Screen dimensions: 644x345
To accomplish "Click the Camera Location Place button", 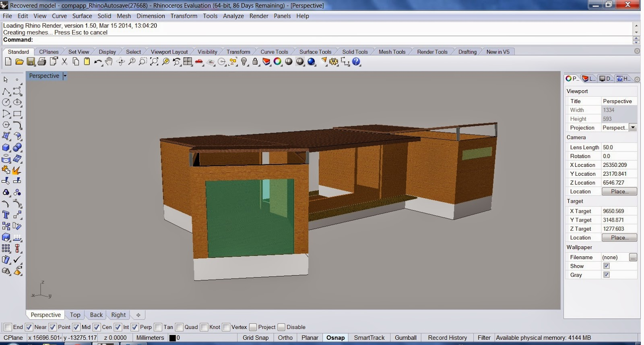I will [x=619, y=191].
